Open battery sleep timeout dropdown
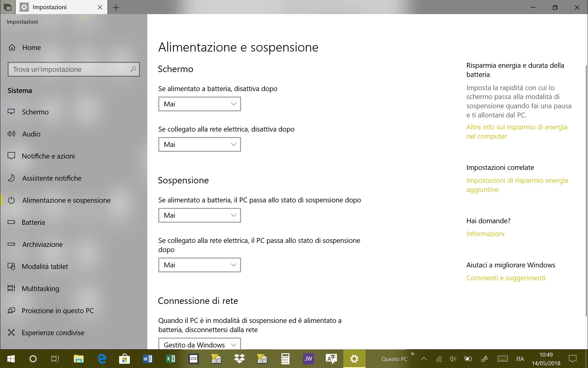This screenshot has width=588, height=368. coord(199,215)
